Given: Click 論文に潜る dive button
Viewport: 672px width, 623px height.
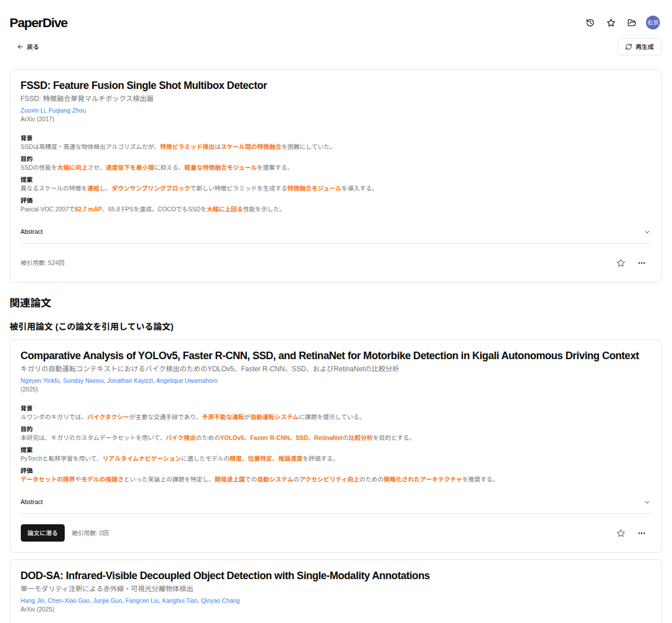Looking at the screenshot, I should click(x=42, y=533).
